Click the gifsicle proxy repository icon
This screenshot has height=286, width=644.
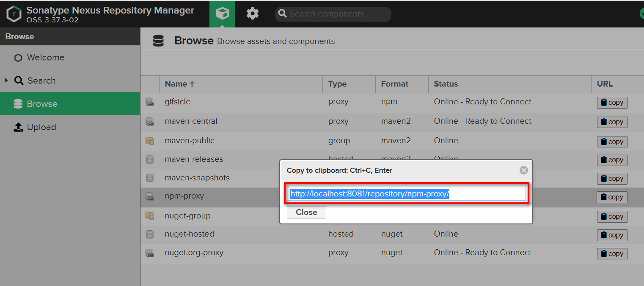coord(150,102)
